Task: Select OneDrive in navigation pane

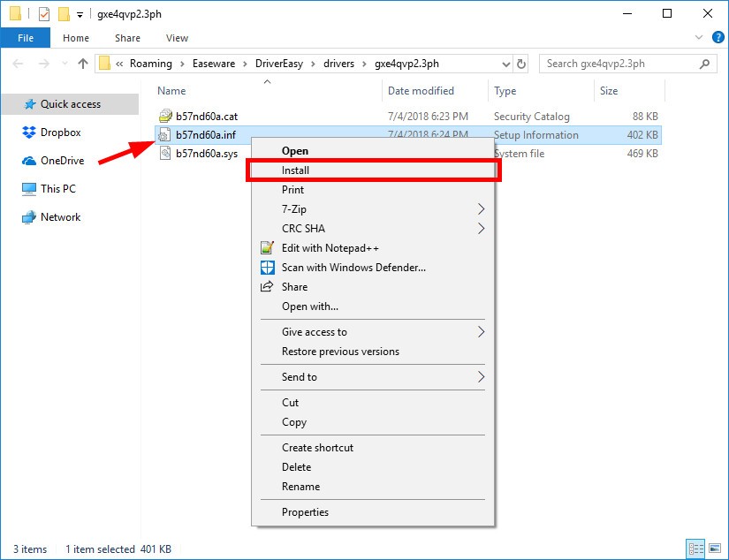Action: coord(63,161)
